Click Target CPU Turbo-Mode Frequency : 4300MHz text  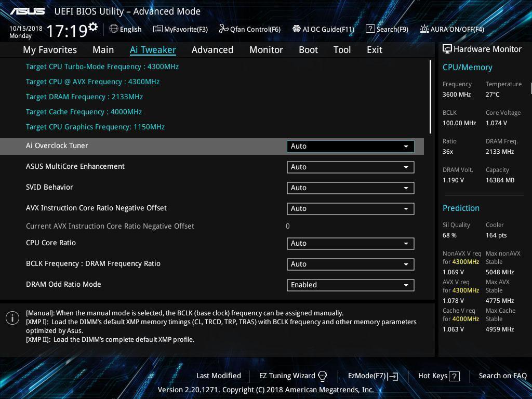(x=102, y=66)
